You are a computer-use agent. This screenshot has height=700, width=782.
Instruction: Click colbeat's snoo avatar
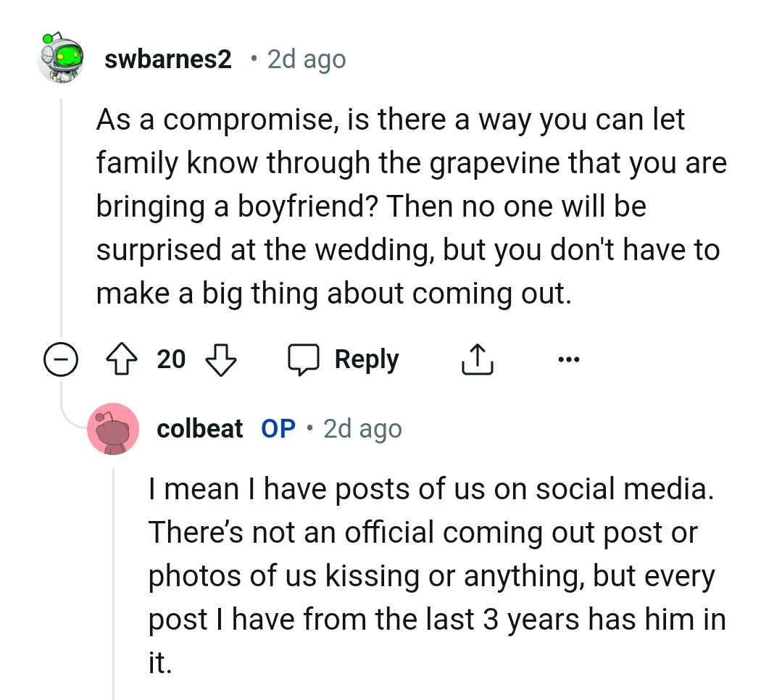[114, 428]
